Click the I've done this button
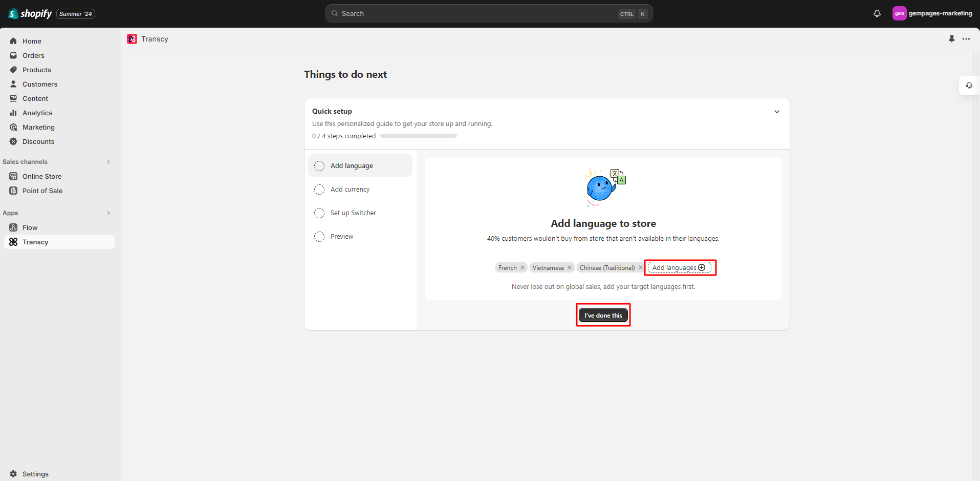The height and width of the screenshot is (481, 980). (603, 315)
